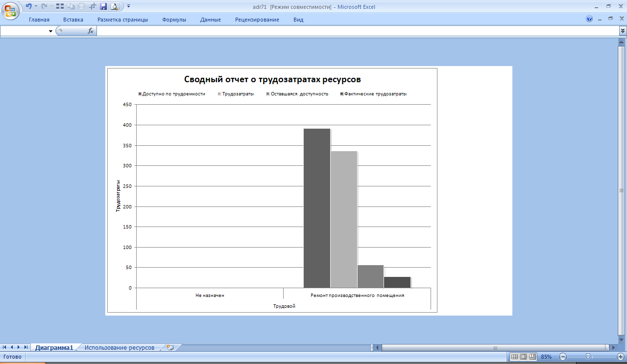This screenshot has width=627, height=364.
Task: Click the four-squares grid toolbar icon
Action: coord(60,6)
